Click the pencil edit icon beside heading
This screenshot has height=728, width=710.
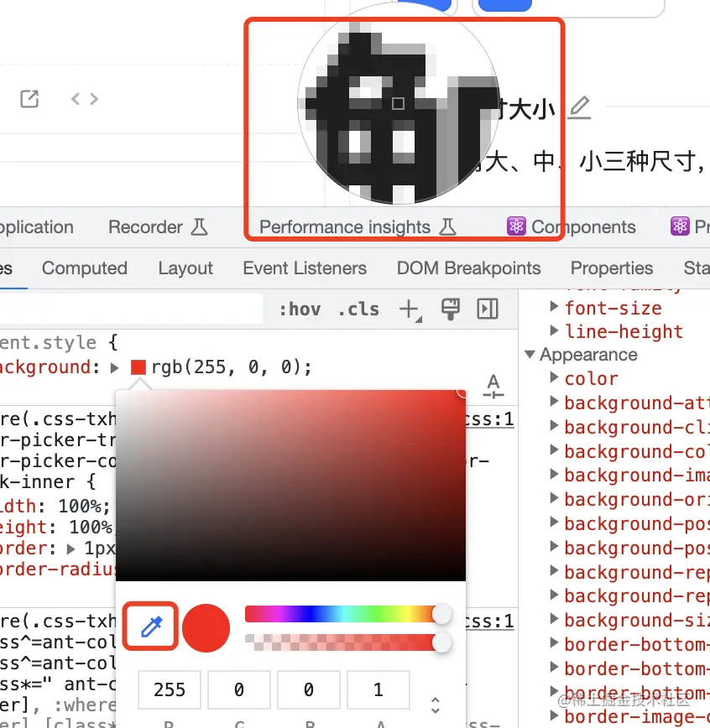[x=579, y=107]
